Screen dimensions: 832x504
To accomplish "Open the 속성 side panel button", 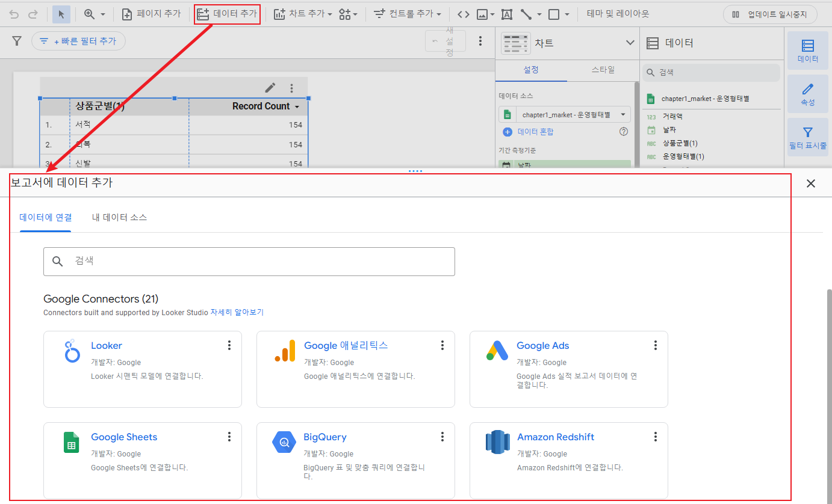I will pyautogui.click(x=807, y=94).
